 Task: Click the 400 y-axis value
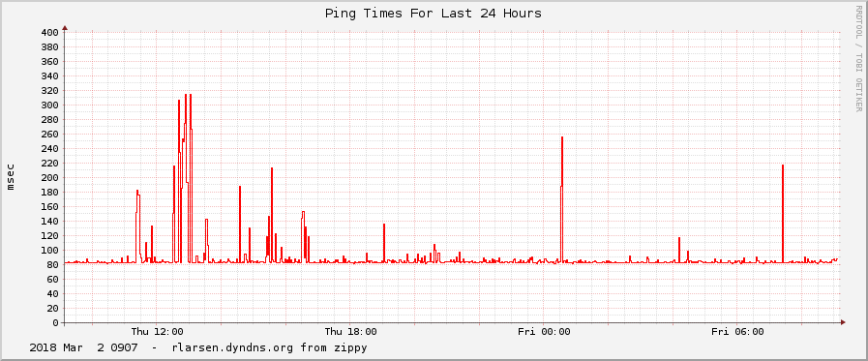coord(49,33)
